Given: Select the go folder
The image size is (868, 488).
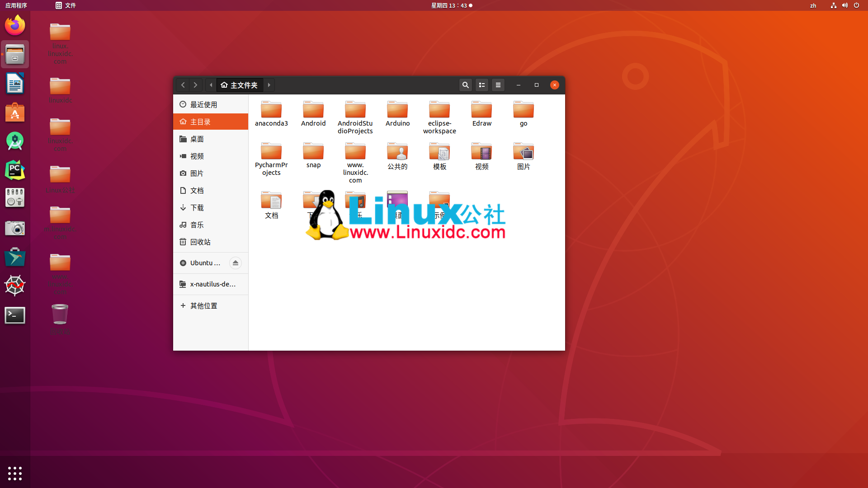Looking at the screenshot, I should [524, 113].
